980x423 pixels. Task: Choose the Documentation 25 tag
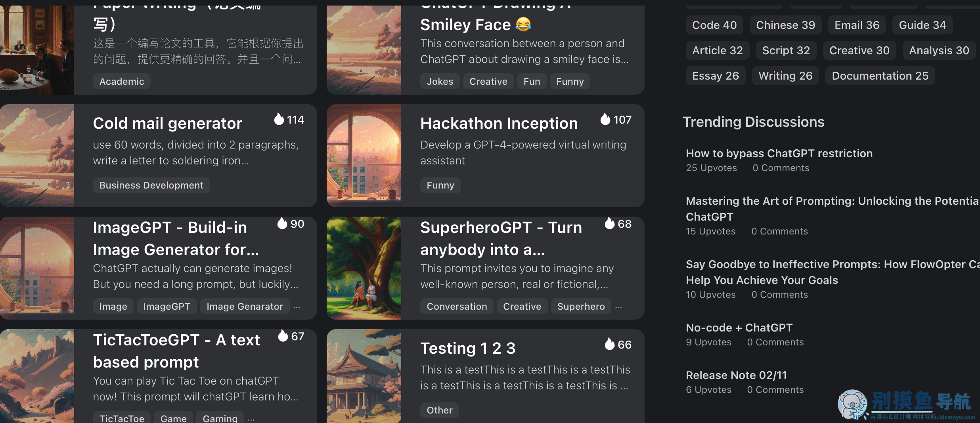click(x=880, y=76)
